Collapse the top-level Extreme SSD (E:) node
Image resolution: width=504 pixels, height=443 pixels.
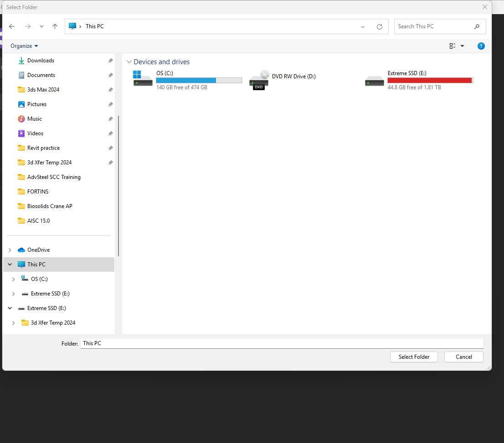tap(10, 308)
